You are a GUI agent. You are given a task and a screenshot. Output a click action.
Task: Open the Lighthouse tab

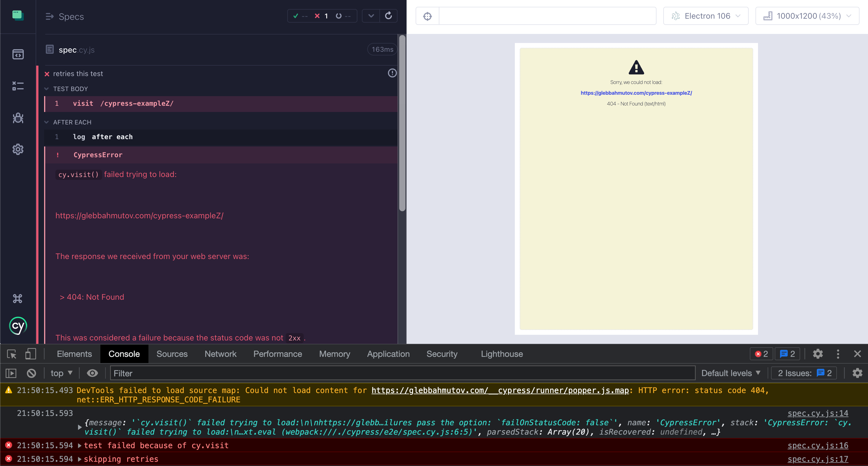coord(502,354)
